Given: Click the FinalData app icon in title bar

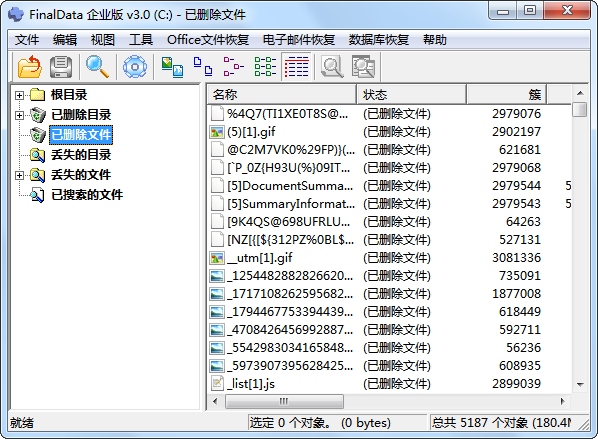Looking at the screenshot, I should [16, 14].
